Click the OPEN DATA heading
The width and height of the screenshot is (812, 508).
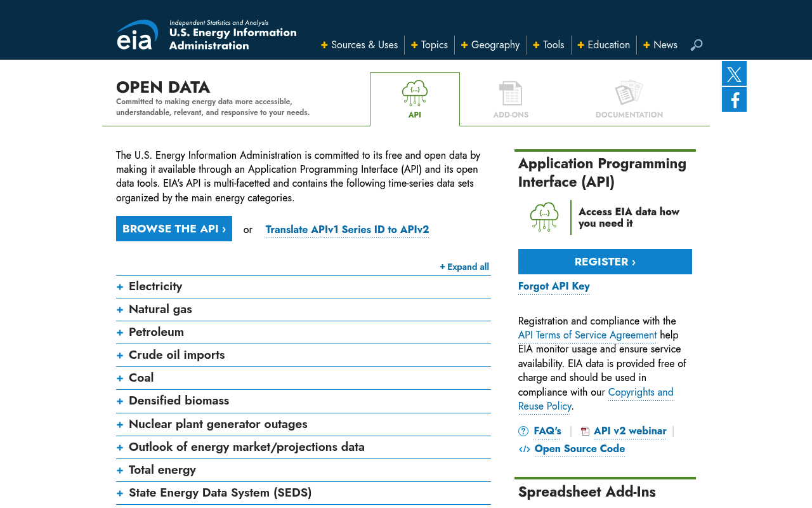tap(163, 87)
